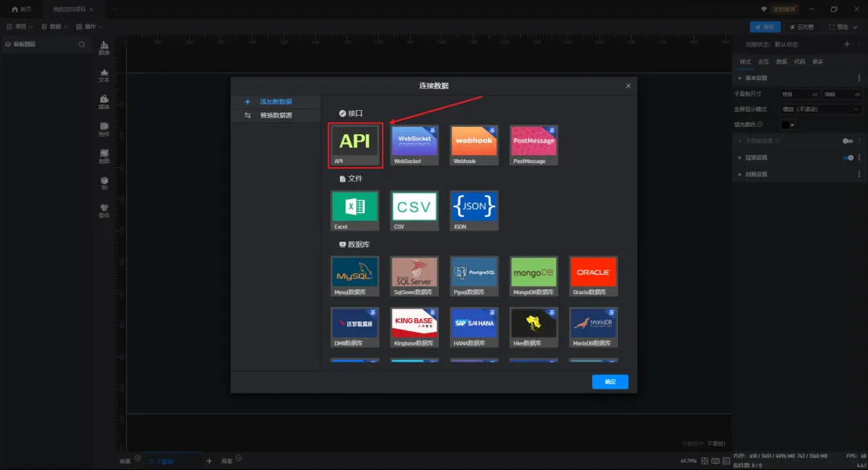Open the 操作 menu dropdown

(90, 27)
